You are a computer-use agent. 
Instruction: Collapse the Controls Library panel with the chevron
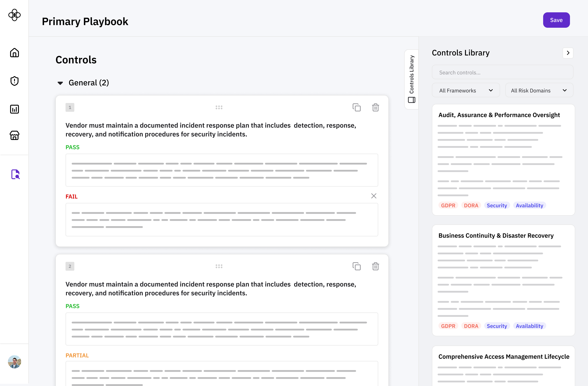tap(568, 53)
